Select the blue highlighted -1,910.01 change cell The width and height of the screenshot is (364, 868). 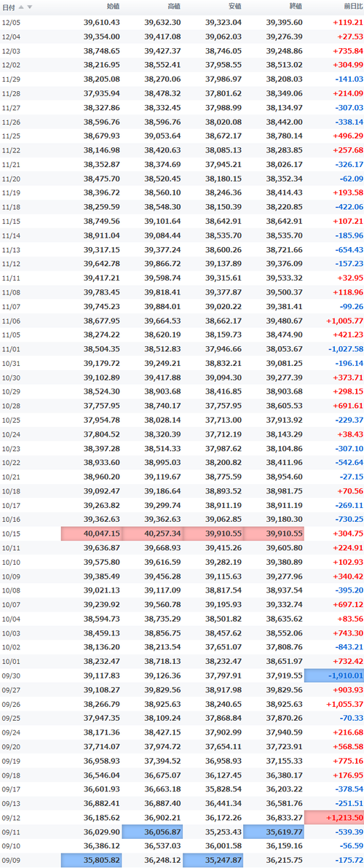coord(335,676)
